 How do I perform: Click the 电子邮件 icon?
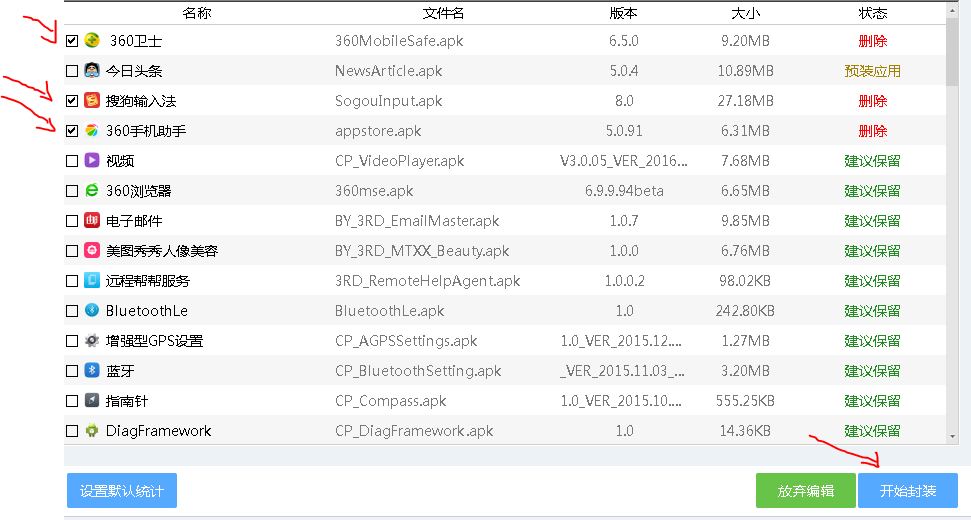(x=92, y=221)
